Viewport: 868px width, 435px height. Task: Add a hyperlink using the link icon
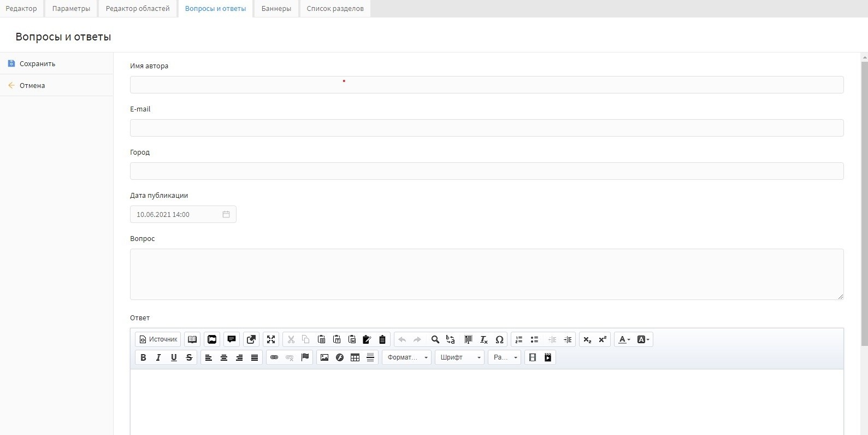tap(274, 357)
